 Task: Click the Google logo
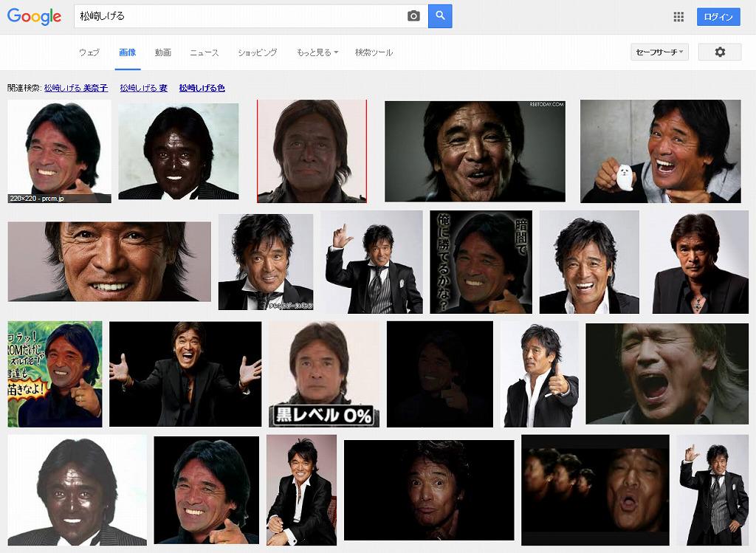pyautogui.click(x=34, y=16)
